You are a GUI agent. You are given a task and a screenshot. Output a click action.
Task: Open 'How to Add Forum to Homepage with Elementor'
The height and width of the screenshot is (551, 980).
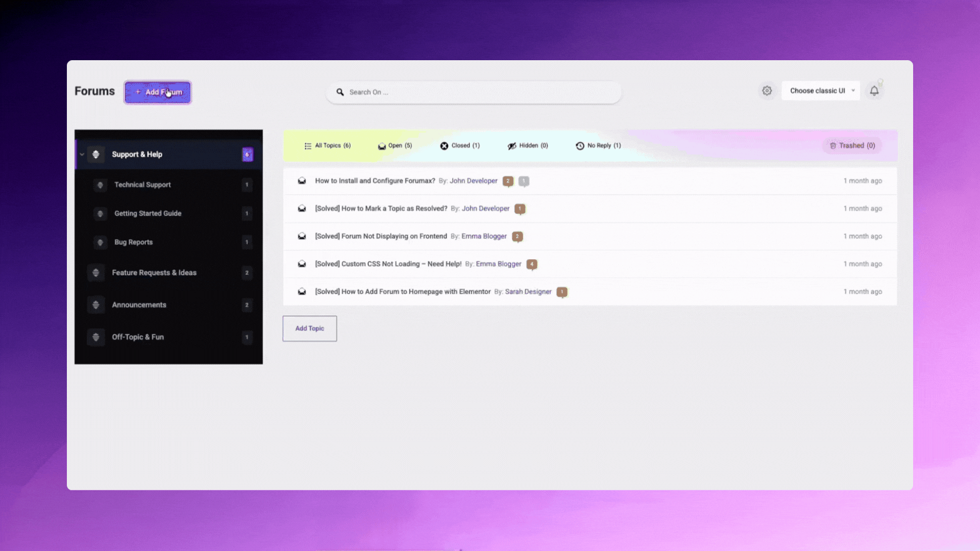tap(403, 292)
